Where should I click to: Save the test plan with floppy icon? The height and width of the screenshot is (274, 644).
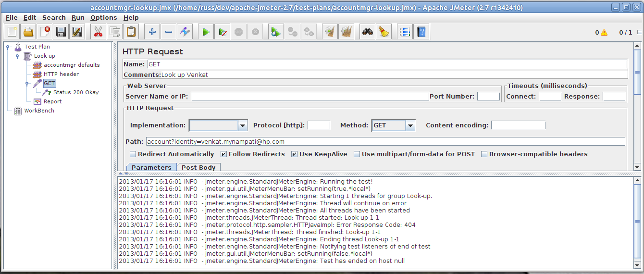point(61,32)
